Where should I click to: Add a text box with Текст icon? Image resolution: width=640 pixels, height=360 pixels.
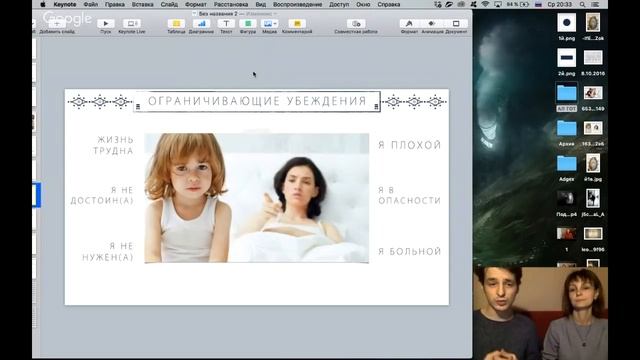pos(226,24)
